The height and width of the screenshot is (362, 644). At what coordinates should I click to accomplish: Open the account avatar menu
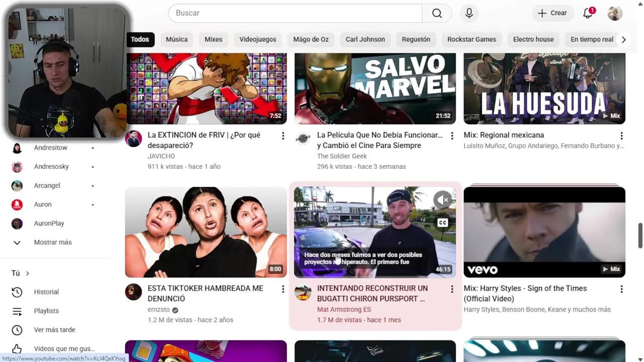615,13
